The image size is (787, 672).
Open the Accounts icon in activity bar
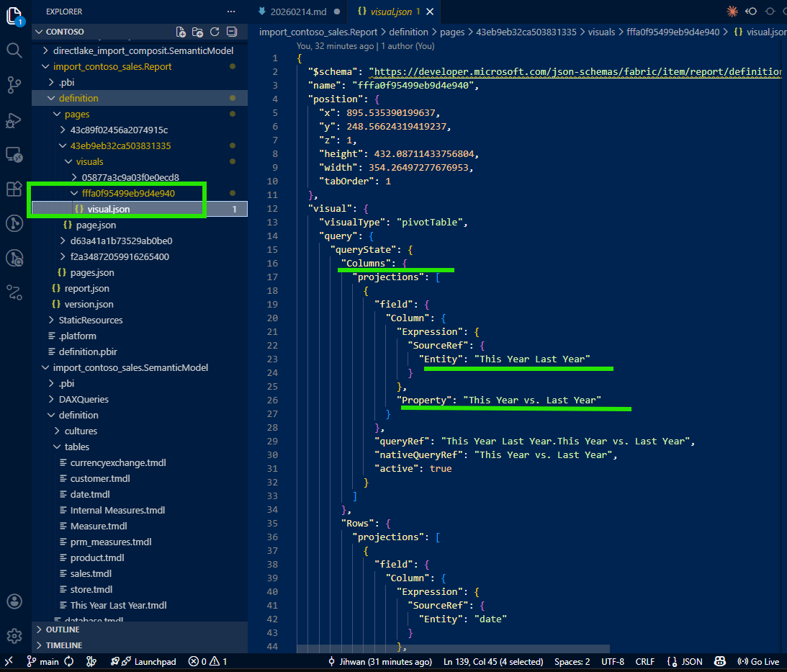(x=14, y=601)
